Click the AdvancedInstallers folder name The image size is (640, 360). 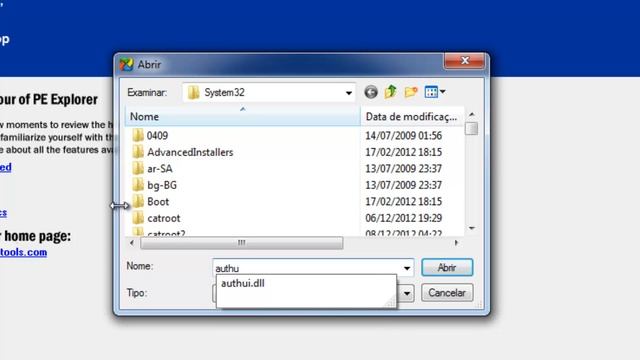click(190, 152)
